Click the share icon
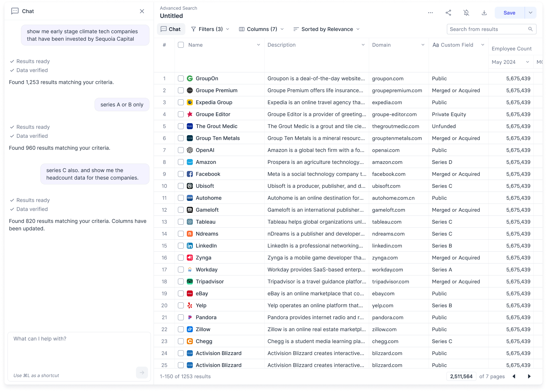This screenshot has height=392, width=547. [448, 13]
